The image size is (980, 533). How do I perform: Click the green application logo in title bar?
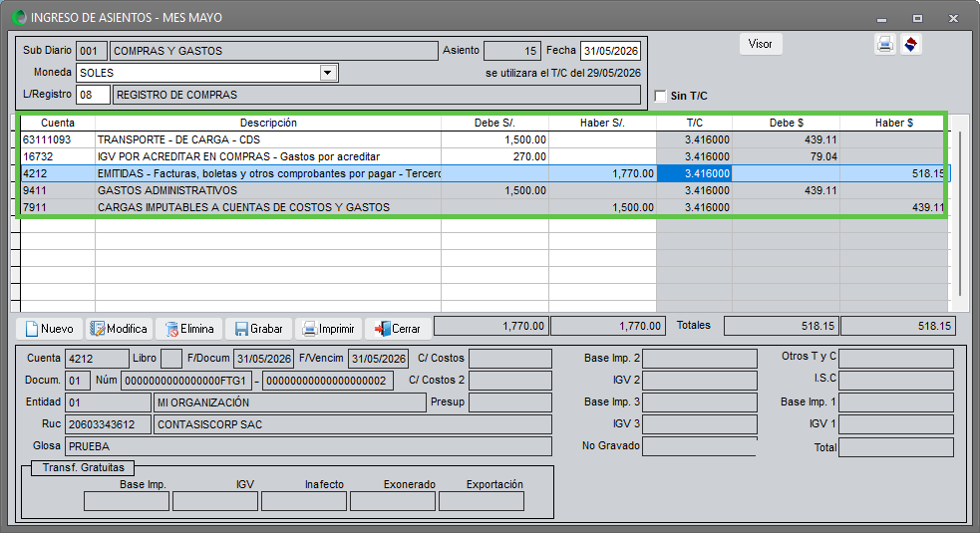19,18
